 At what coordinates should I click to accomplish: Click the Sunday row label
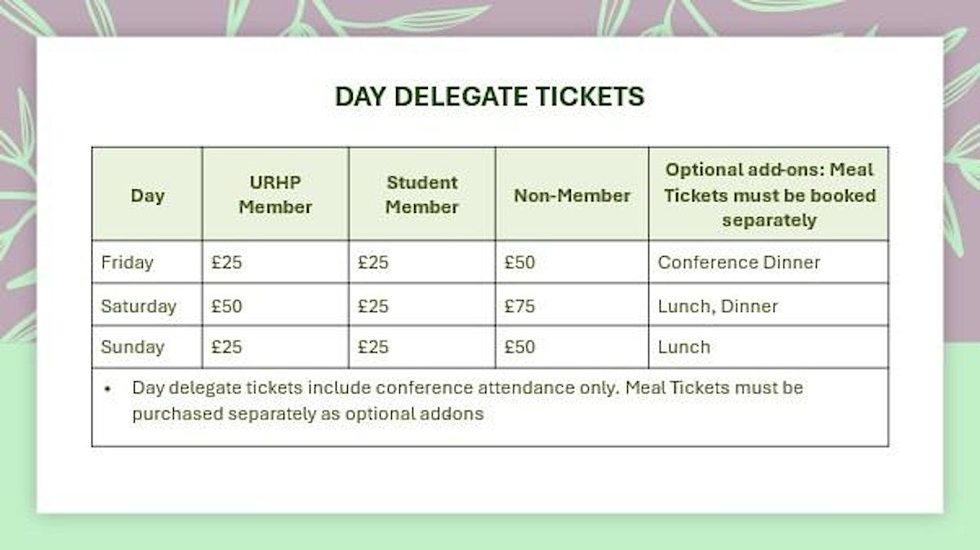click(132, 347)
